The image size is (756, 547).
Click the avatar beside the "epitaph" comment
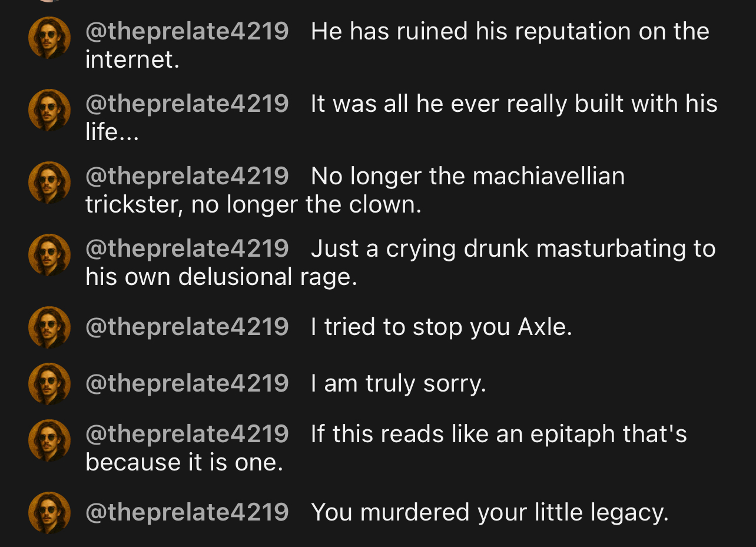click(x=49, y=440)
